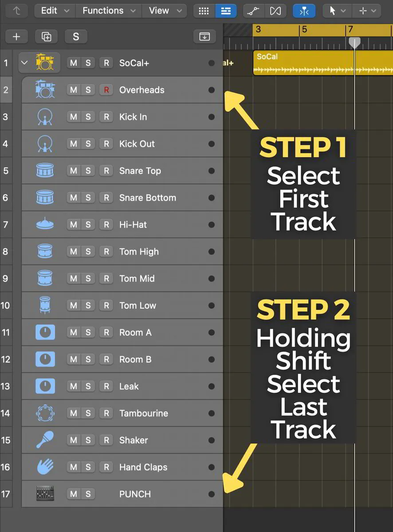Click the PUNCH mixer icon
The height and width of the screenshot is (532, 393).
(45, 494)
